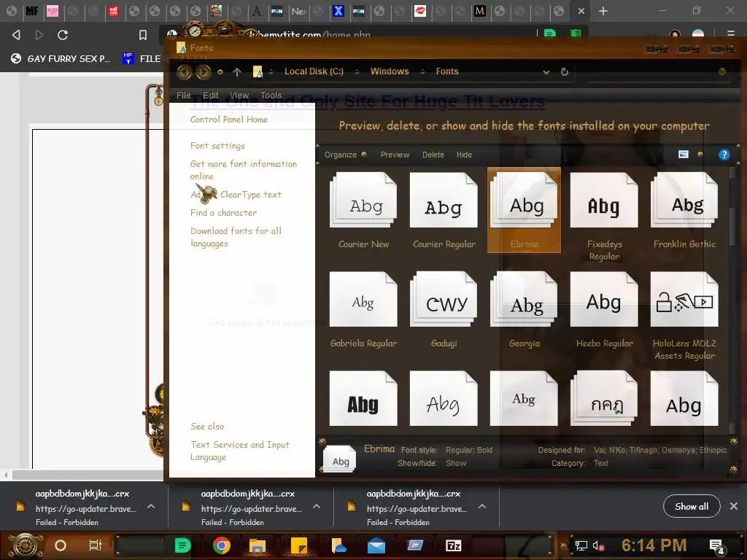Open Font settings link
Image resolution: width=747 pixels, height=560 pixels.
click(x=217, y=146)
